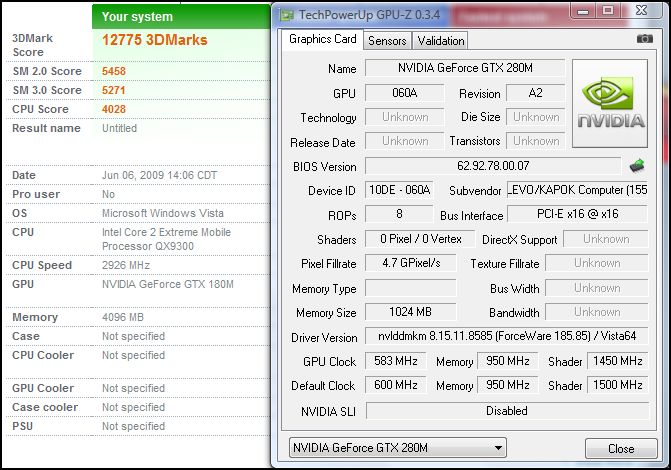Click the GPU Clock Memory field 950 MHz

[x=508, y=361]
